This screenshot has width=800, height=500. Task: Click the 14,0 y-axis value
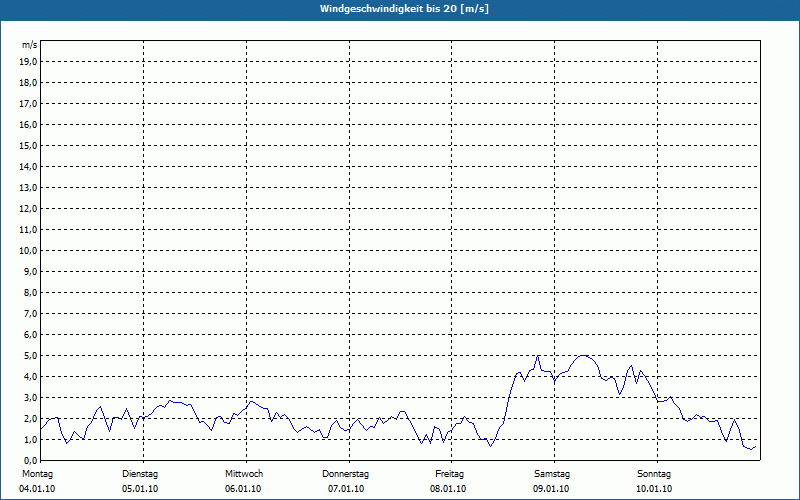(29, 166)
